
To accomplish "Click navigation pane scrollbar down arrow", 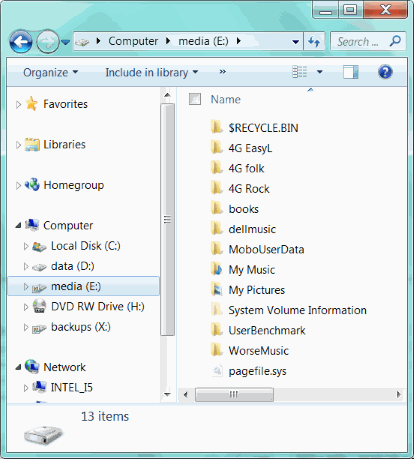I will (167, 394).
